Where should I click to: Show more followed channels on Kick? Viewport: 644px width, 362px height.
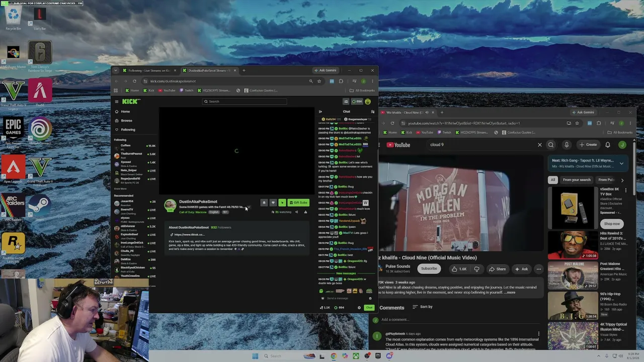click(x=120, y=189)
